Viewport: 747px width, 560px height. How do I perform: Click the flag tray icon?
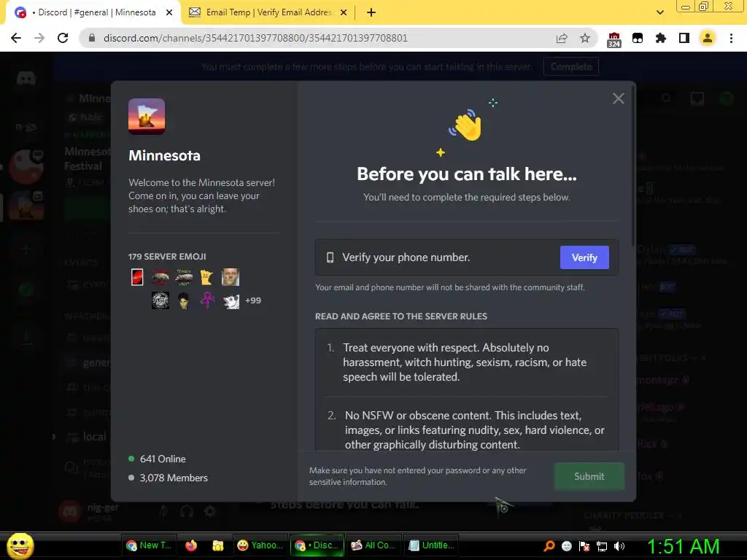(x=584, y=546)
